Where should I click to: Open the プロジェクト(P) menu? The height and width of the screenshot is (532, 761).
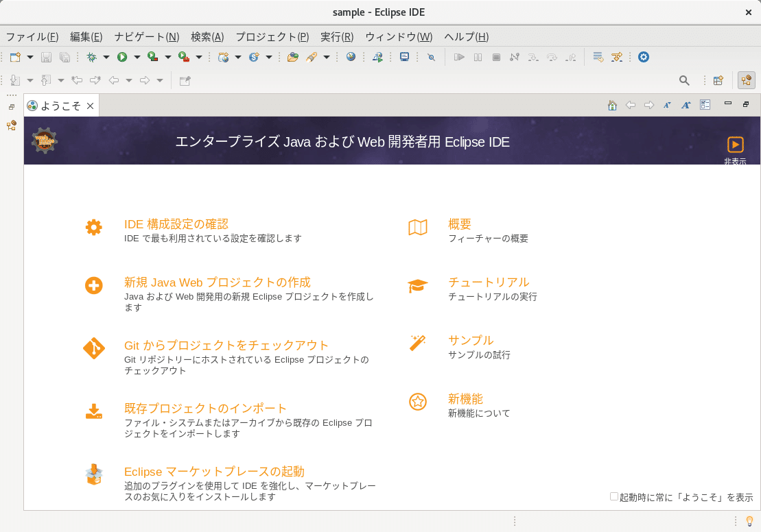point(272,37)
